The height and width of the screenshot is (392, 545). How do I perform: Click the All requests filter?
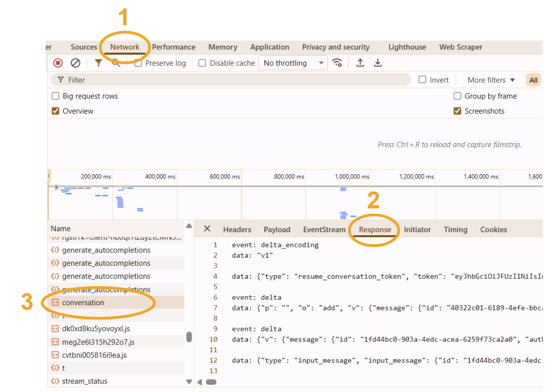(x=533, y=79)
